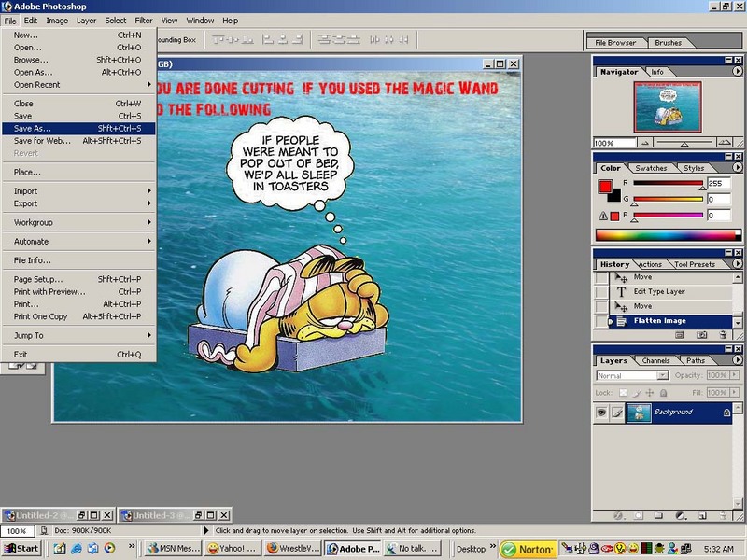This screenshot has width=747, height=560.
Task: Set history brush source box beside Edit Type Layer
Action: [x=601, y=291]
